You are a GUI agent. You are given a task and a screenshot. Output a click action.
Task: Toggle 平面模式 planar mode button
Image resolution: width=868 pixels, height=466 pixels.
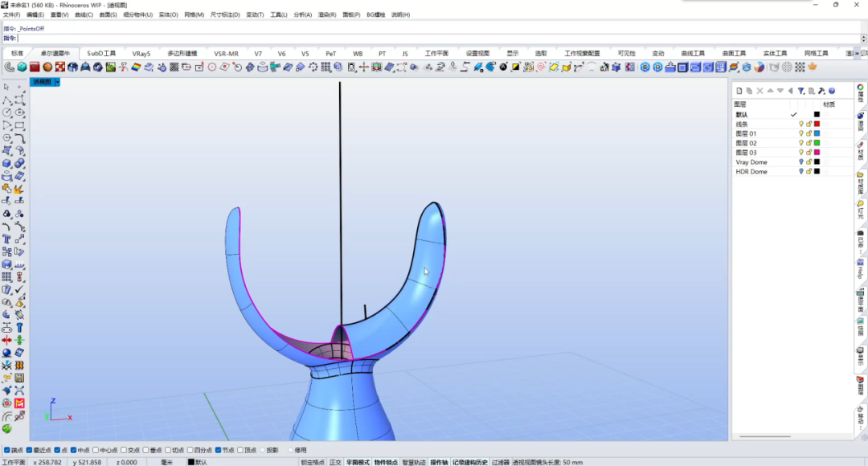[358, 462]
